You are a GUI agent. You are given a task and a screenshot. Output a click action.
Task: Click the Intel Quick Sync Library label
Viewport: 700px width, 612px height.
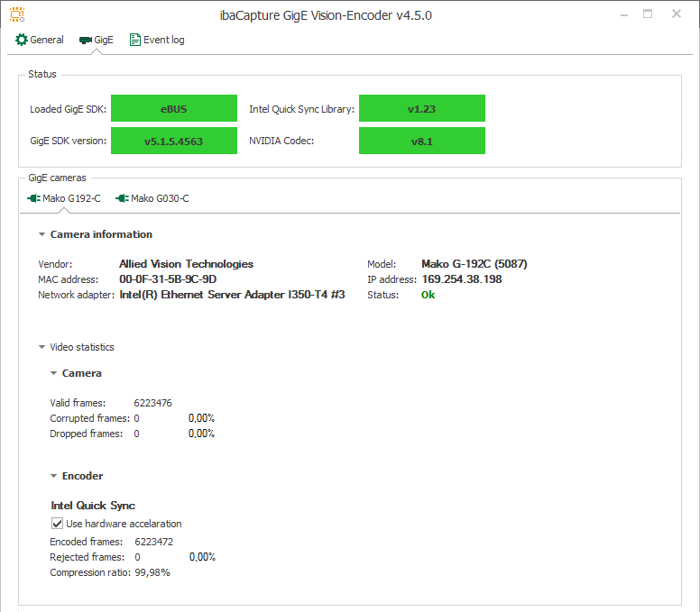coord(301,109)
